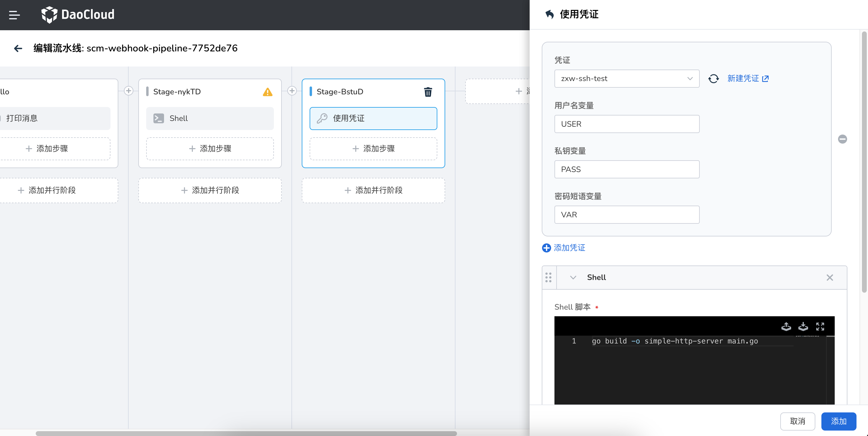
Task: Close the Shell step with X
Action: click(830, 278)
